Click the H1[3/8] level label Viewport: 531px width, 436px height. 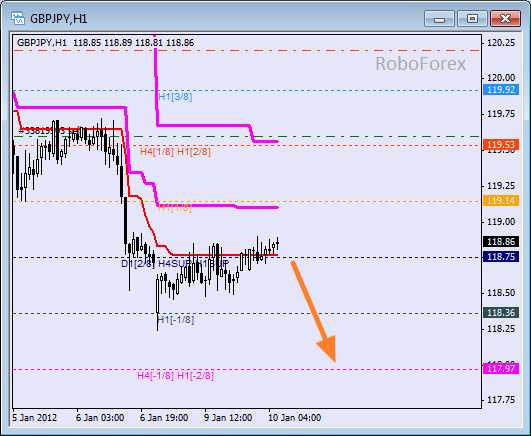[x=175, y=97]
